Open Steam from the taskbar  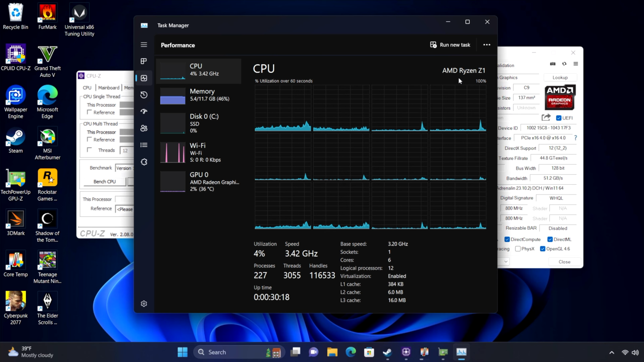[x=387, y=352]
